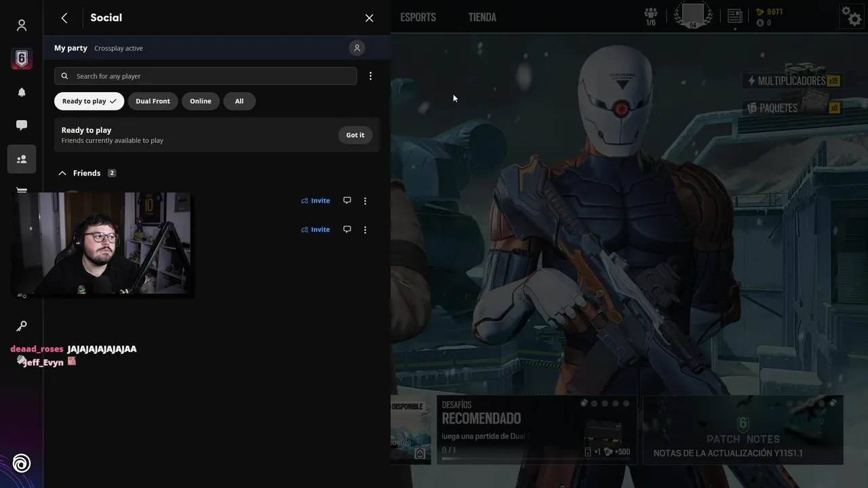Click the My party label
Viewport: 868px width, 488px height.
[x=71, y=48]
